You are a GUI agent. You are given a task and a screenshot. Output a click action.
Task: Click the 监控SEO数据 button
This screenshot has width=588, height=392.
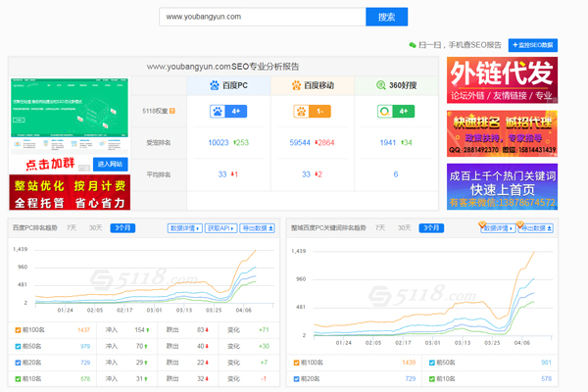[532, 45]
